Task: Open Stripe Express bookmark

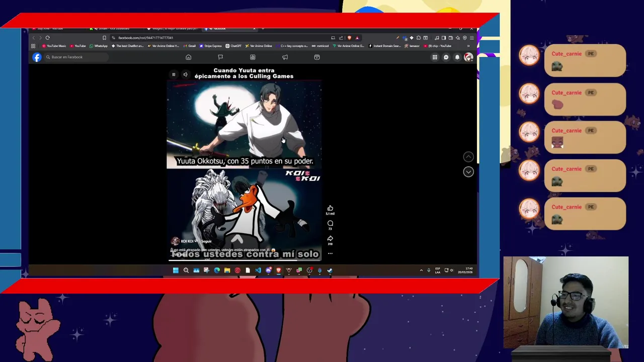Action: [211, 46]
